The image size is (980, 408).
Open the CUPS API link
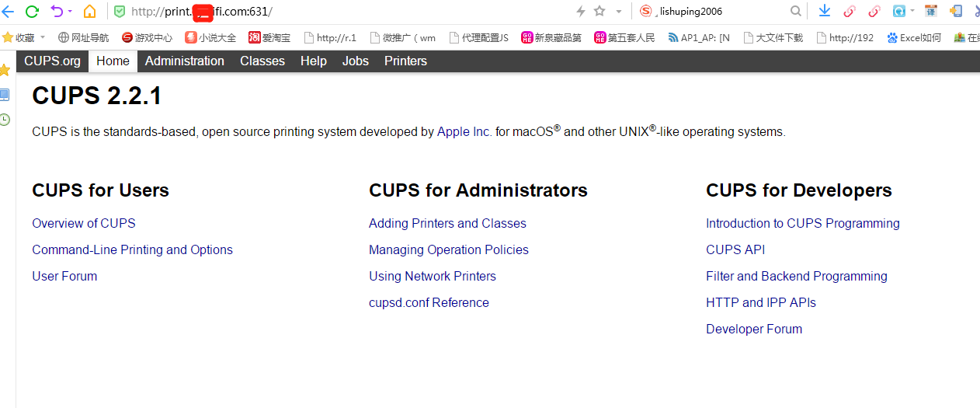coord(735,249)
